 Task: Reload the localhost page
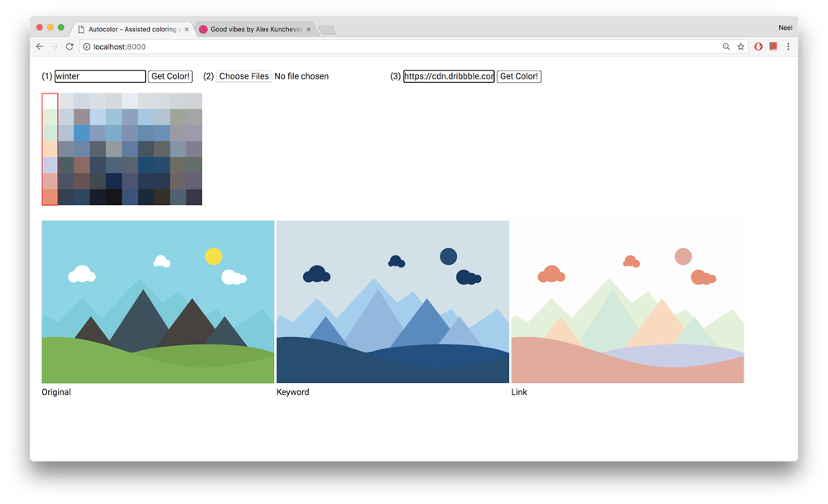[x=70, y=47]
